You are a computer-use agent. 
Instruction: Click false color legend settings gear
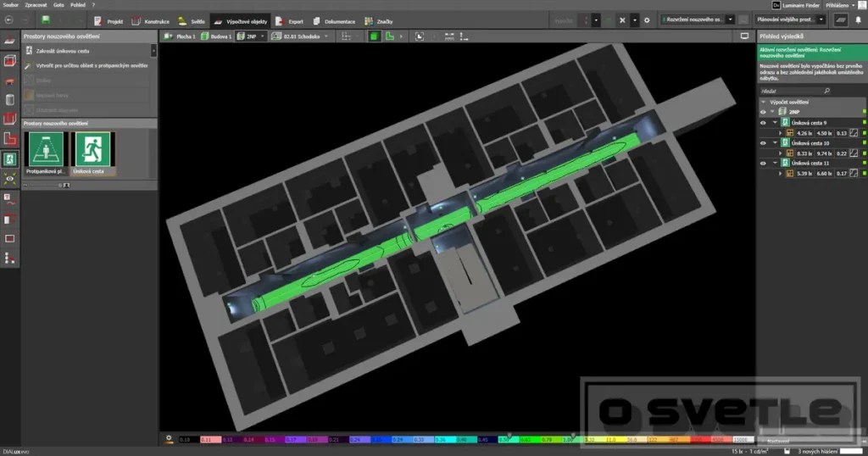[x=169, y=439]
